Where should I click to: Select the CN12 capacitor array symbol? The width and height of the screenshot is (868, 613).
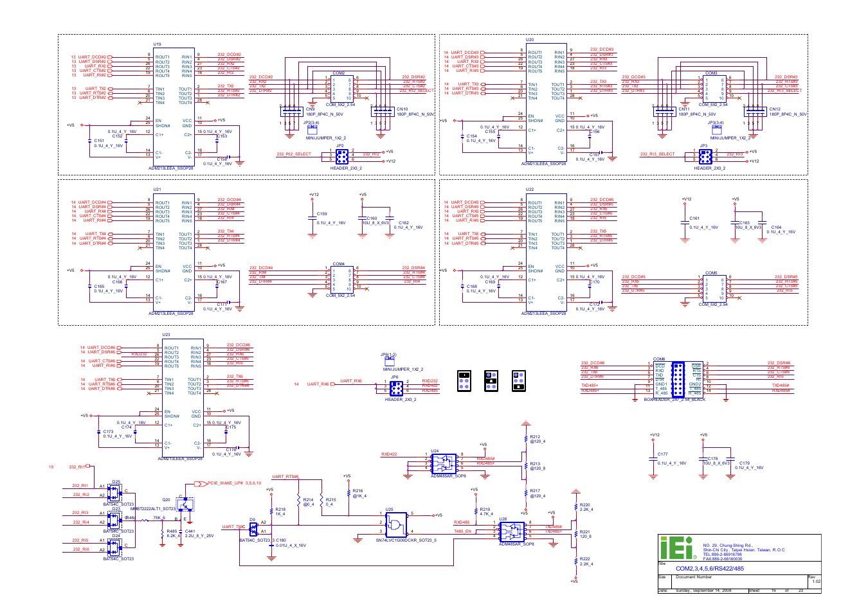click(x=754, y=111)
